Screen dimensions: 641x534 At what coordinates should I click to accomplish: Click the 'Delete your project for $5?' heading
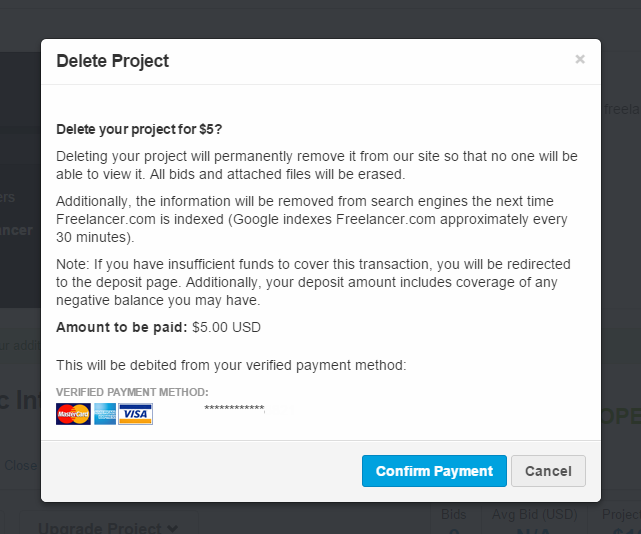point(139,129)
